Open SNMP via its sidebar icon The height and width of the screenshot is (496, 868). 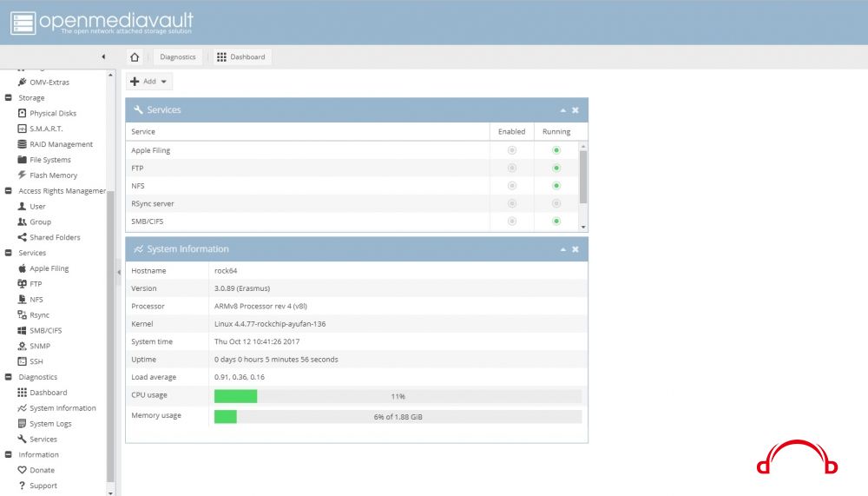click(23, 346)
